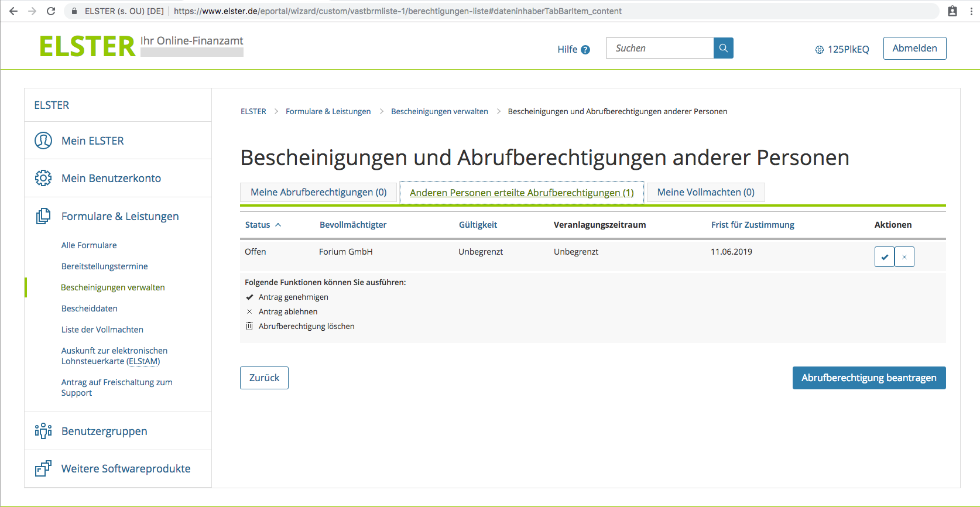Click the Abmelden button

914,48
